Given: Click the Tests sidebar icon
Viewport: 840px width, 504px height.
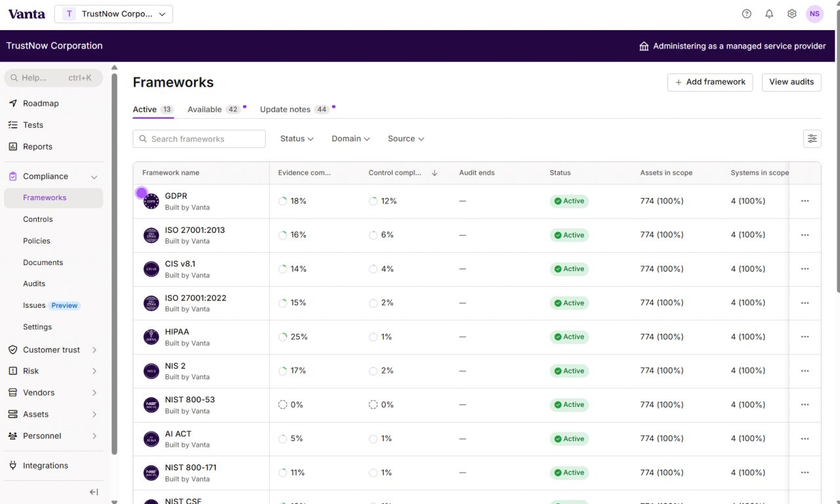Looking at the screenshot, I should click(x=12, y=125).
